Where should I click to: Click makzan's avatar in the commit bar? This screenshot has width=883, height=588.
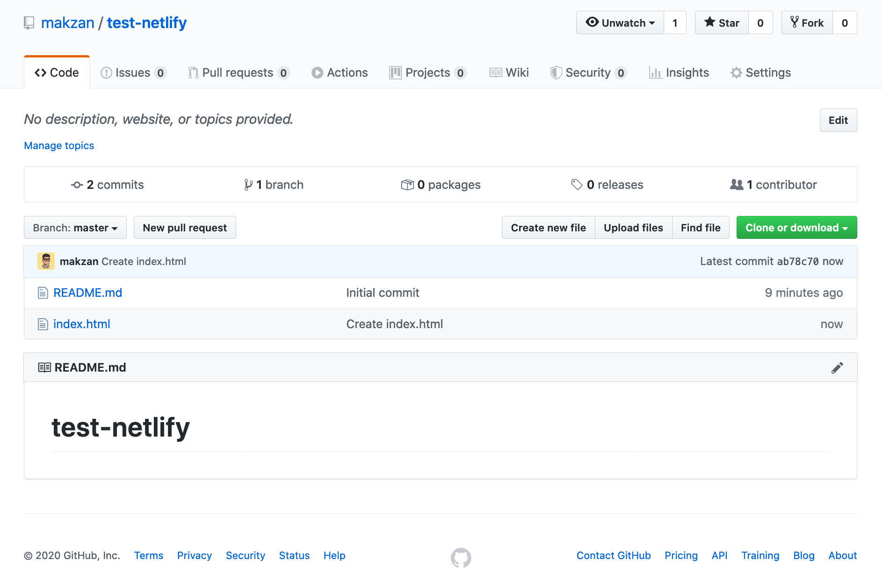tap(46, 261)
